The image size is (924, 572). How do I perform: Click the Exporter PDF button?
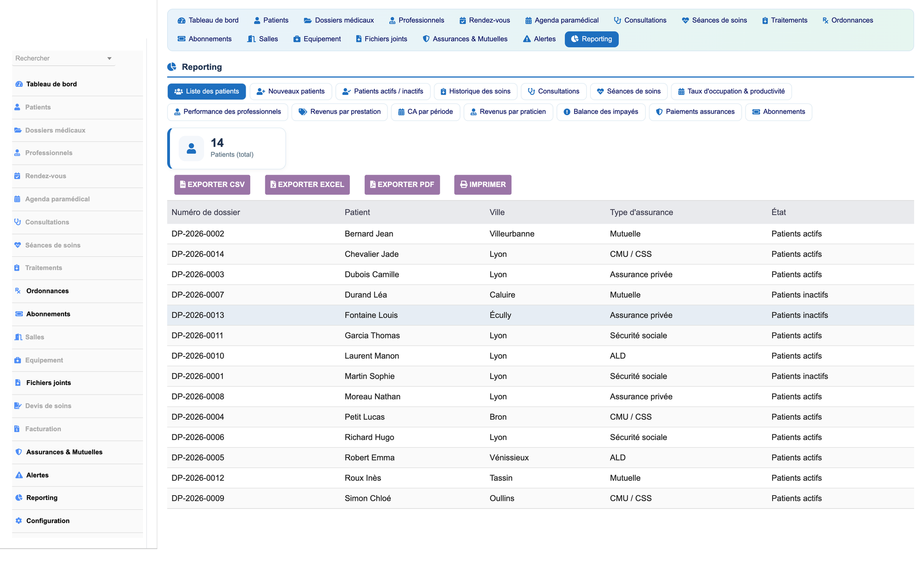pos(402,185)
